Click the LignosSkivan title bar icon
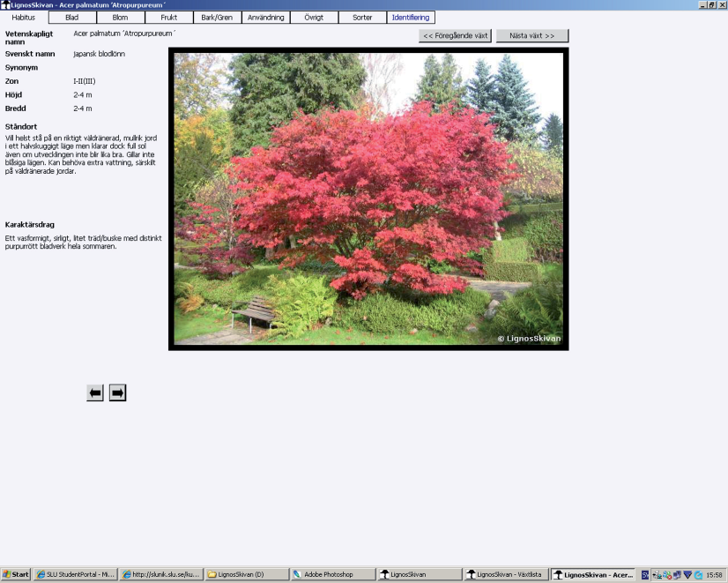This screenshot has width=728, height=583. coord(5,5)
